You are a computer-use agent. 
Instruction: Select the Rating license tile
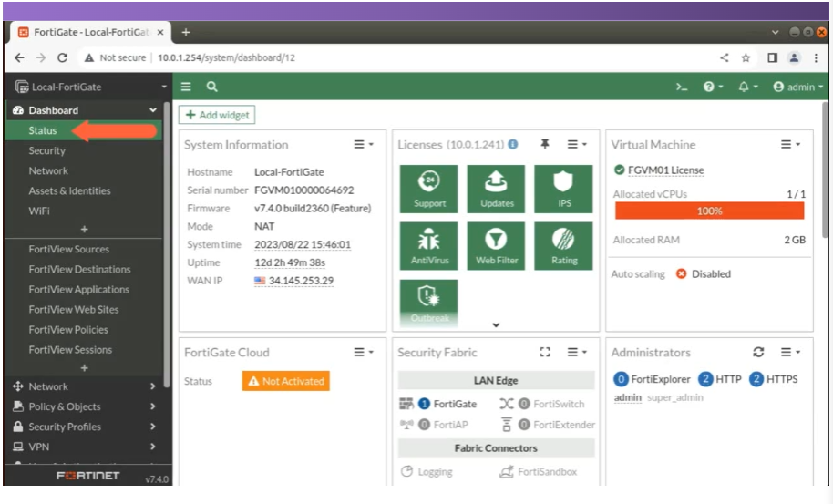coord(563,246)
